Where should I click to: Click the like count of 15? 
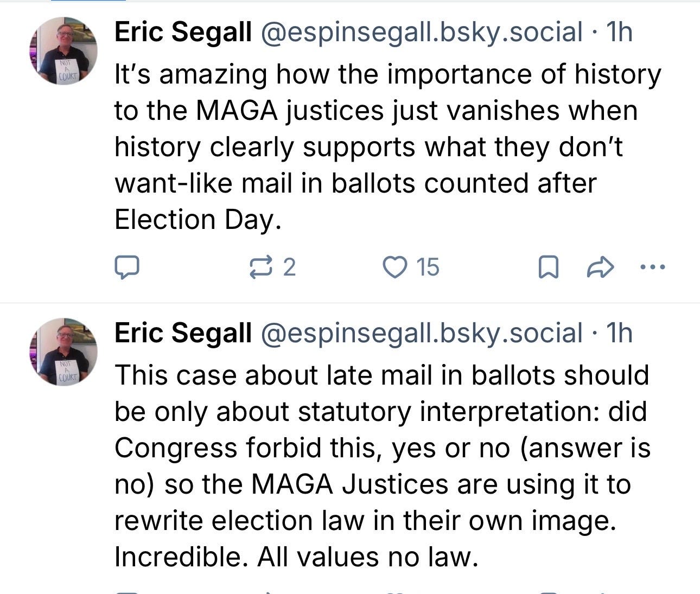(x=428, y=267)
